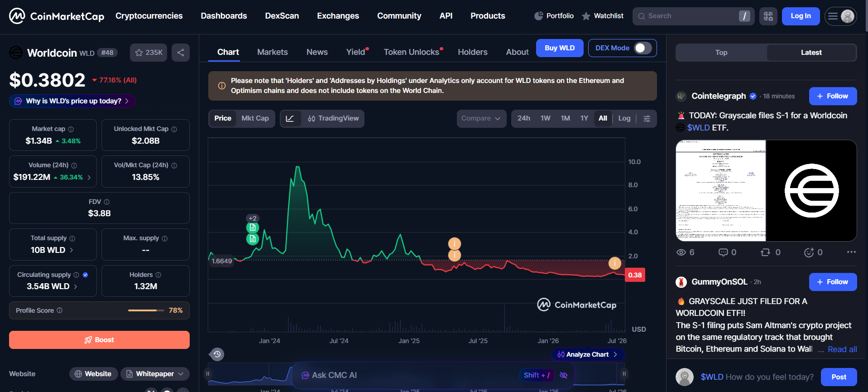Click Market cap info icon
Viewport: 868px width, 392px height.
(71, 129)
